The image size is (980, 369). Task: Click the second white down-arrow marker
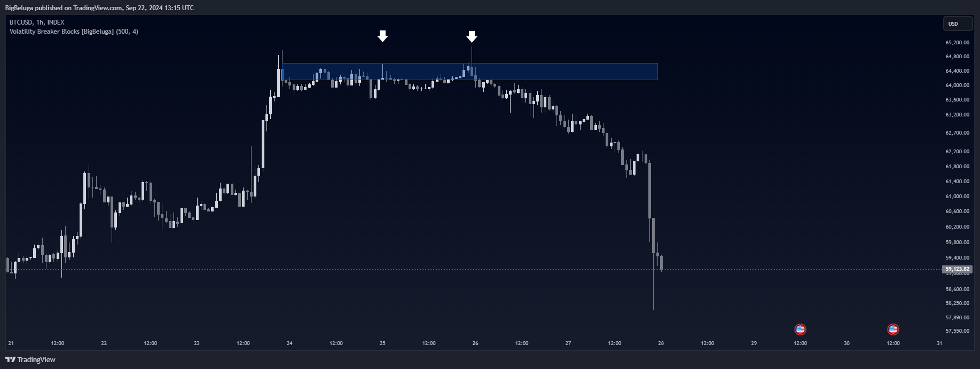point(472,36)
